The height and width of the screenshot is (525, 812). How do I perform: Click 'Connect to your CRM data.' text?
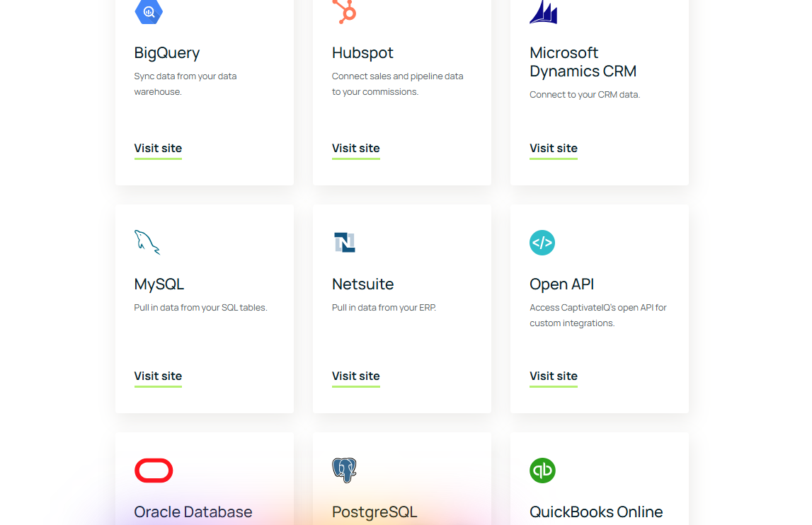coord(585,95)
